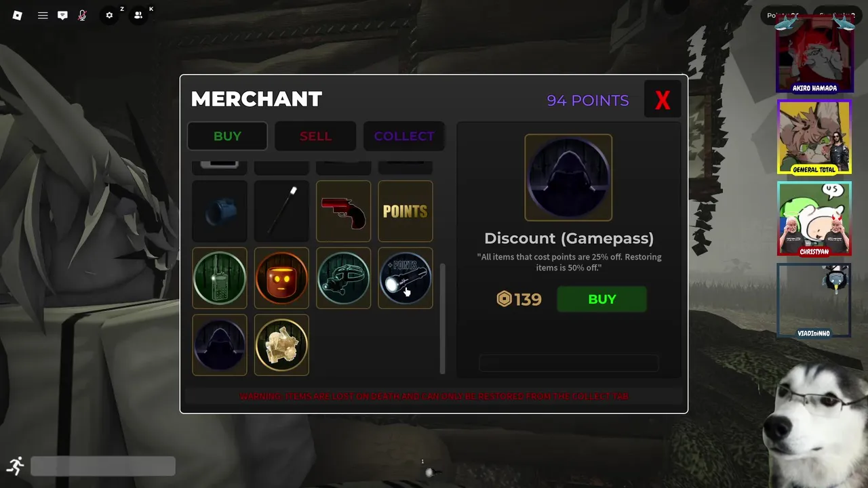Select the blue cylinder item tile
The width and height of the screenshot is (868, 488).
tap(220, 211)
